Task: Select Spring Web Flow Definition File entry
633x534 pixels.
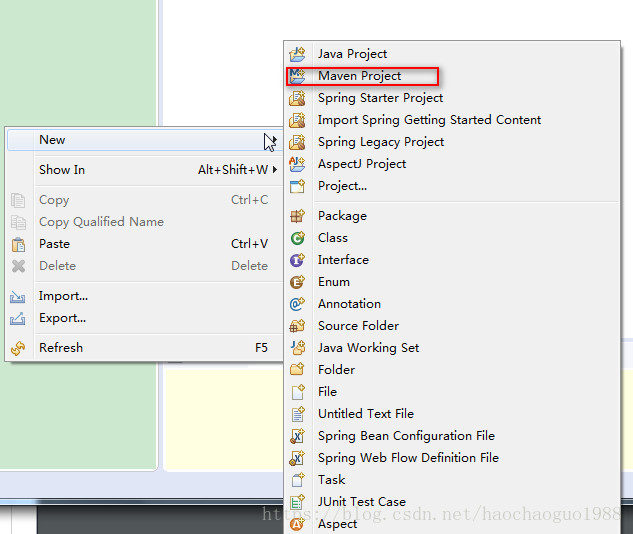Action: click(452, 458)
